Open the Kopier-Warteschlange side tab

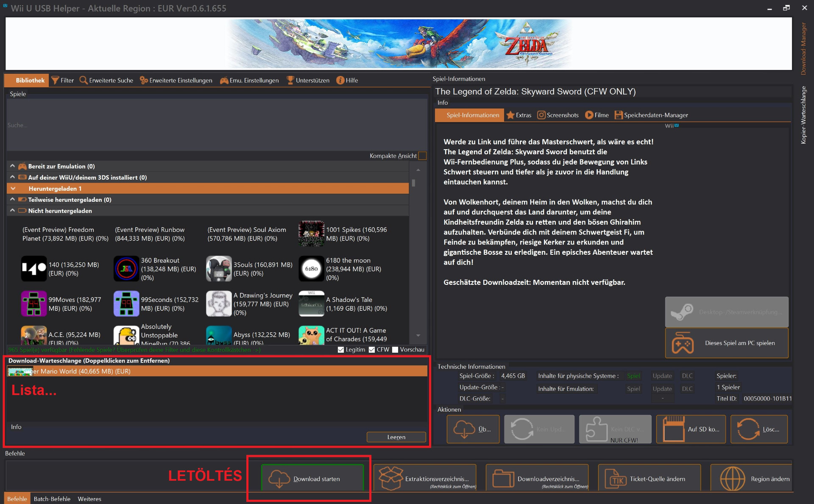click(x=803, y=115)
